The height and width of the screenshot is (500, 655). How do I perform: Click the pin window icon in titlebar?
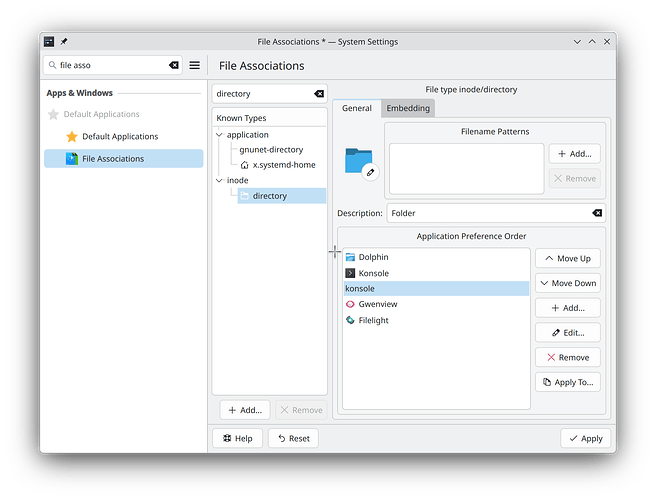tap(64, 41)
